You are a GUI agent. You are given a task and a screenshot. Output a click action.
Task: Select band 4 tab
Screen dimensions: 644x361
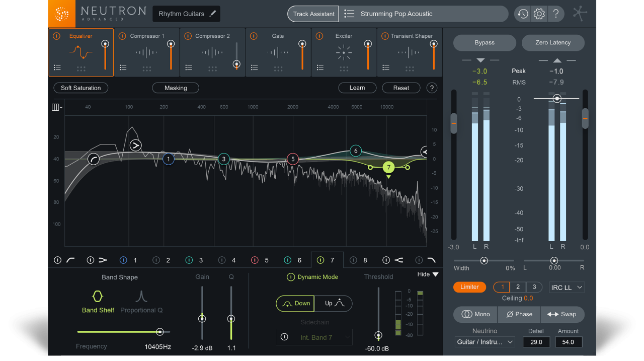(x=227, y=260)
